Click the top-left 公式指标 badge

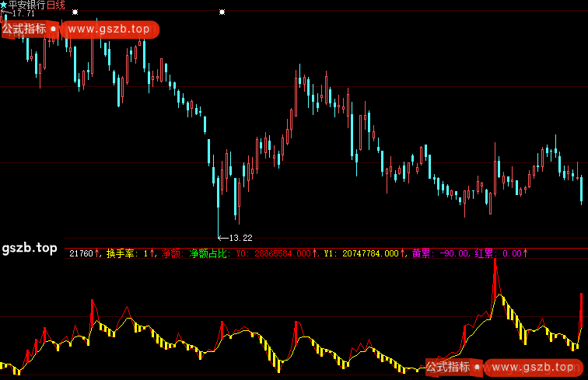pyautogui.click(x=23, y=30)
